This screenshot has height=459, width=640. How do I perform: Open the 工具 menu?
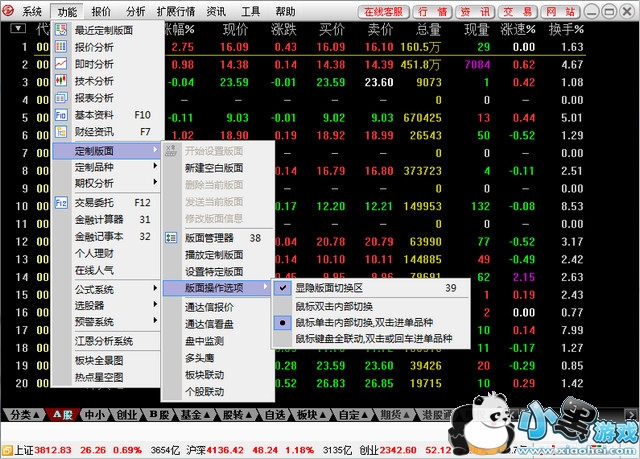click(x=251, y=11)
